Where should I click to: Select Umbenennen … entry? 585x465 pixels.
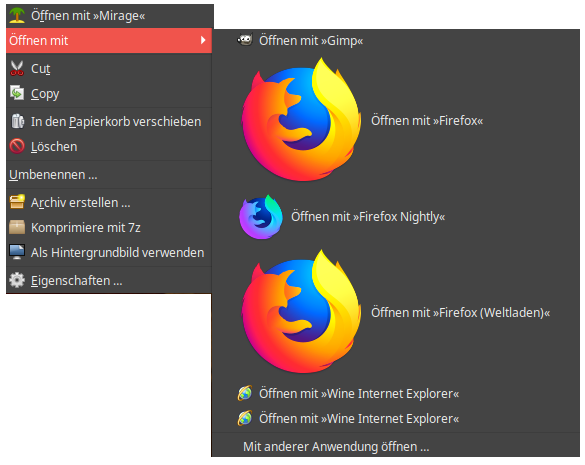coord(109,174)
